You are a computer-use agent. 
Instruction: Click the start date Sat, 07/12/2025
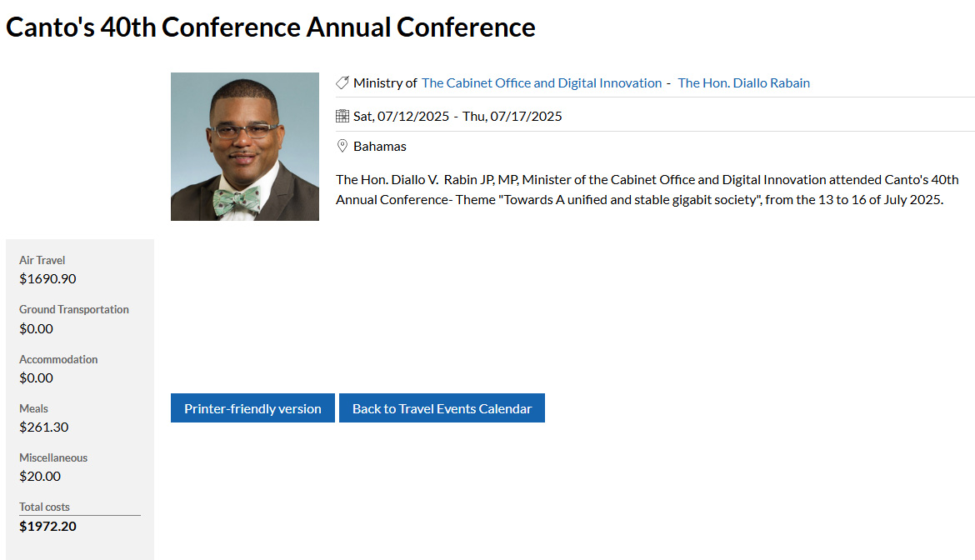[401, 116]
